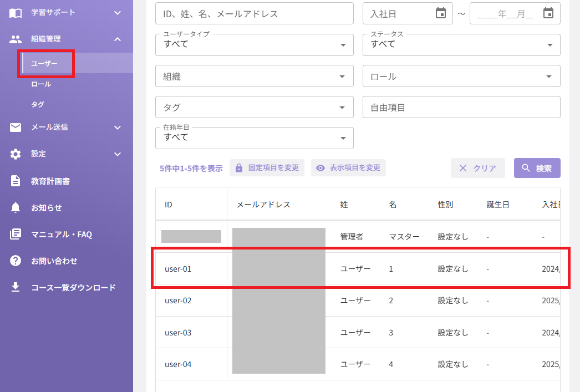Click the magnifier icon in 検索 button
The height and width of the screenshot is (392, 580).
click(x=526, y=168)
